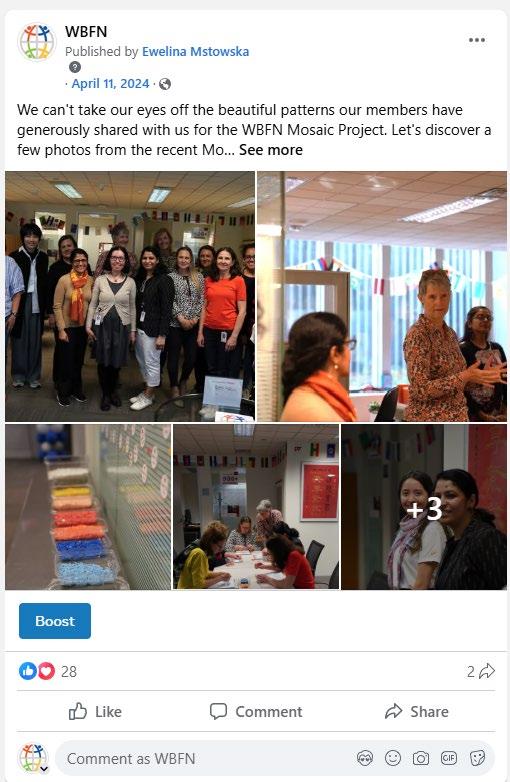Open the emoji picker in comment box
The image size is (510, 782).
click(x=393, y=759)
